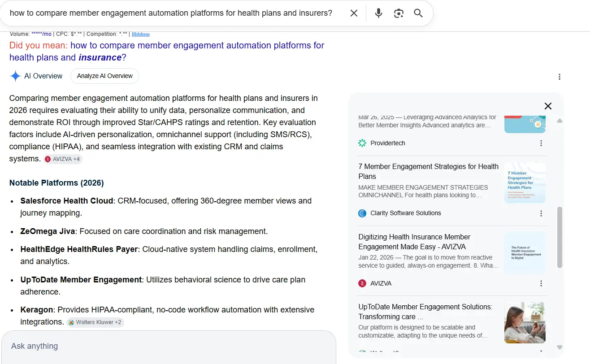Click Keragon bullet text
The image size is (590, 364).
coord(167,316)
